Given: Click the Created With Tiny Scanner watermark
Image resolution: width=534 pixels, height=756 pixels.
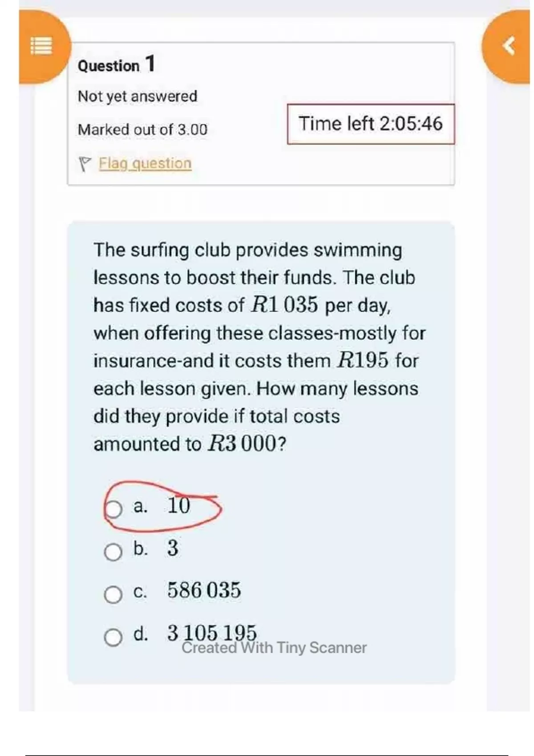Looking at the screenshot, I should point(274,648).
